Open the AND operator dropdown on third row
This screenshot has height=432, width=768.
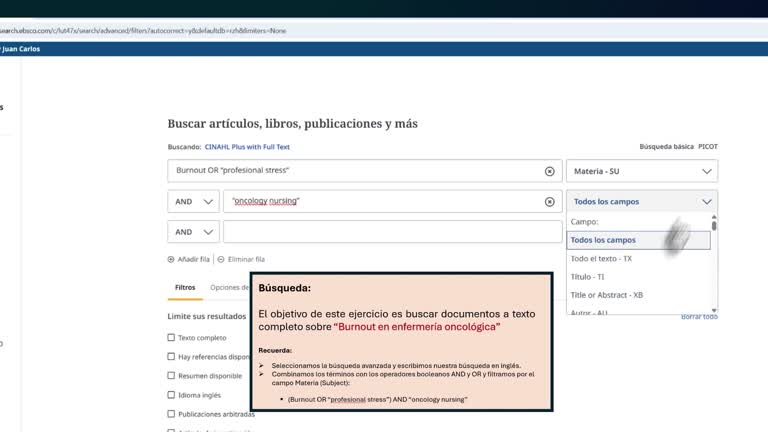(x=193, y=232)
